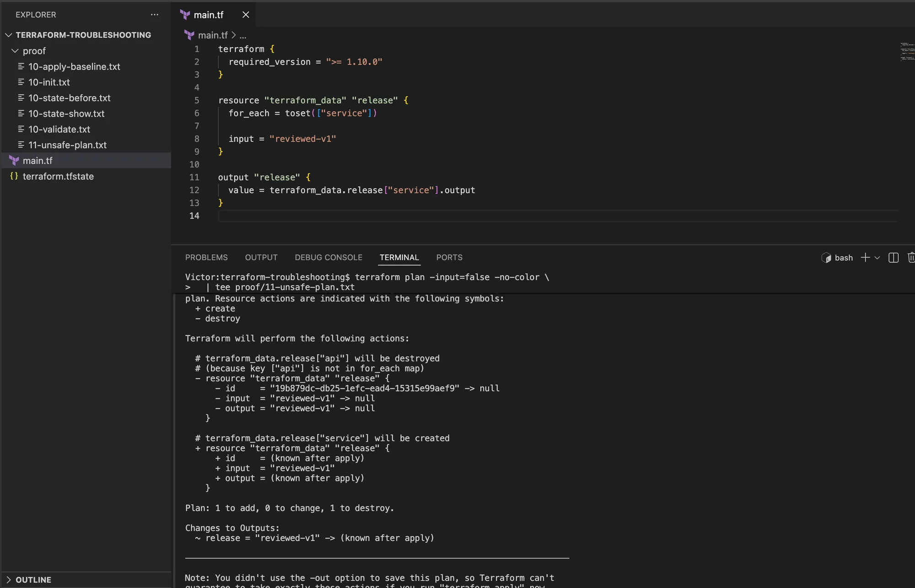Screen dimensions: 915x588
Task: Kill terminal with the trash icon
Action: (x=911, y=258)
